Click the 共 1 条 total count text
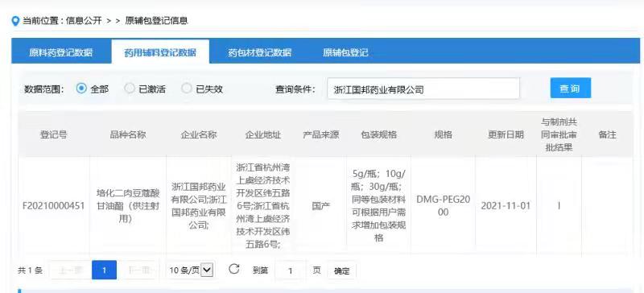 (x=30, y=270)
